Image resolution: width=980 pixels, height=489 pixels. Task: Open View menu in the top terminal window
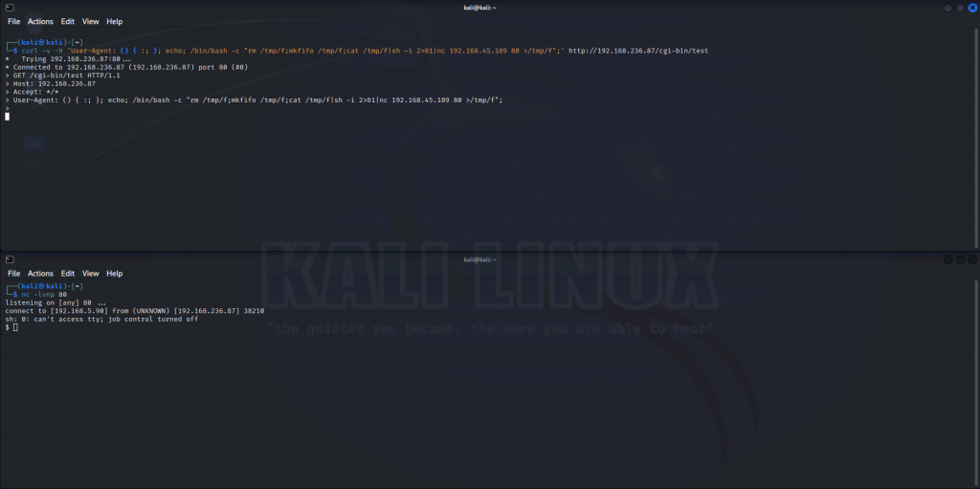[91, 21]
